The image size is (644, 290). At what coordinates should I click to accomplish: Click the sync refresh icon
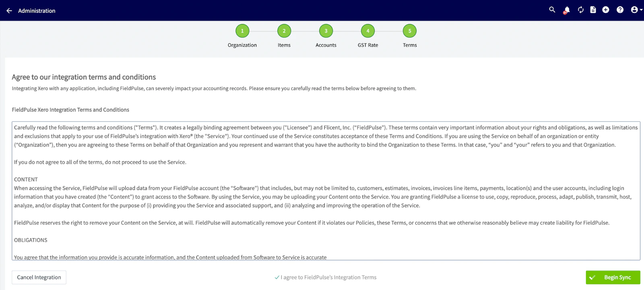point(580,10)
